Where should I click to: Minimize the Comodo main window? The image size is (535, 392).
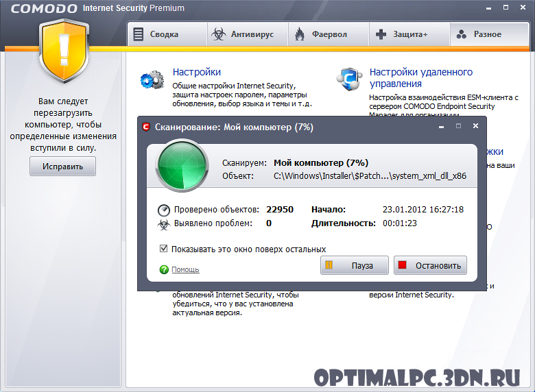(488, 8)
